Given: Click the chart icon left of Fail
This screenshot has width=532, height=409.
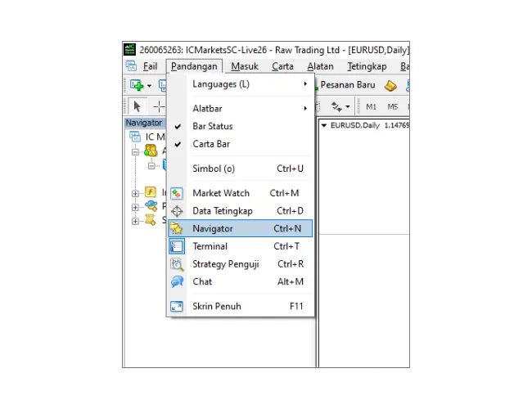Looking at the screenshot, I should pyautogui.click(x=132, y=65).
